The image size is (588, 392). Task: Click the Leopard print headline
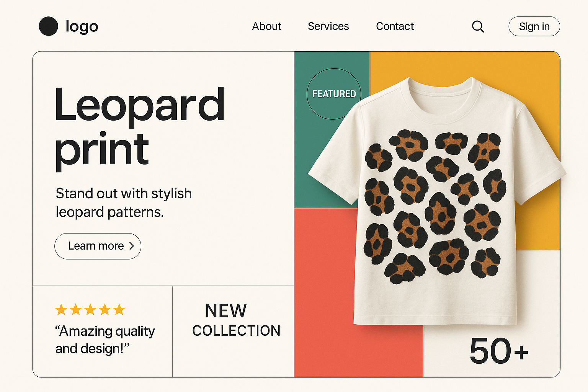[x=139, y=126]
